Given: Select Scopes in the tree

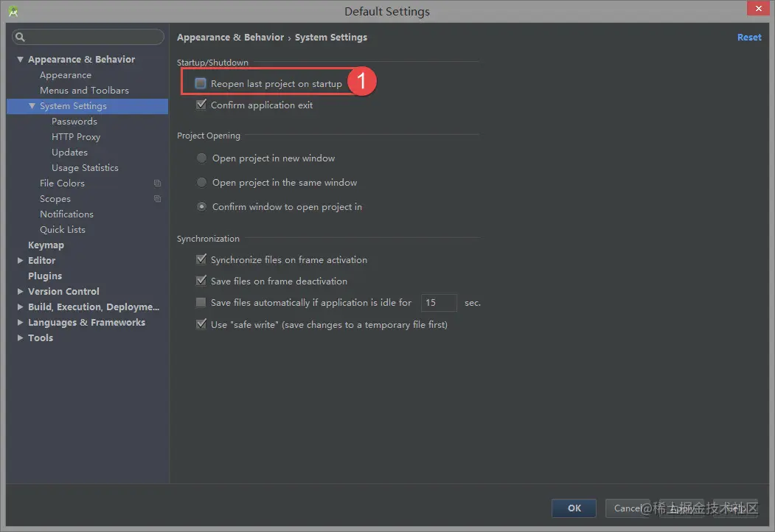Looking at the screenshot, I should coord(55,198).
